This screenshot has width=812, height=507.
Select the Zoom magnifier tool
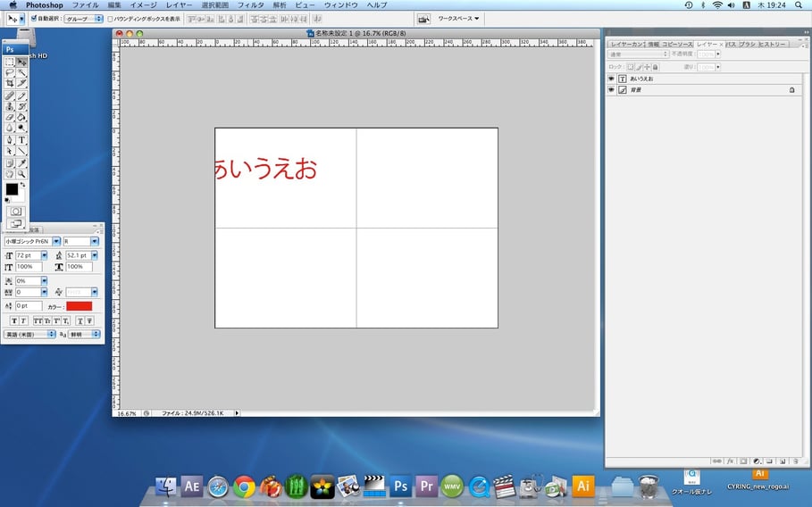(21, 174)
